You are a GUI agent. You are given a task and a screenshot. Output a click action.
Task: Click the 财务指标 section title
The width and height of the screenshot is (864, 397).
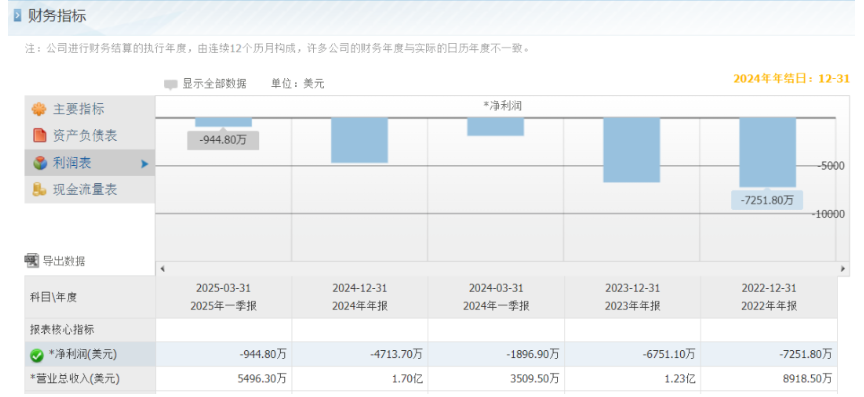[57, 16]
